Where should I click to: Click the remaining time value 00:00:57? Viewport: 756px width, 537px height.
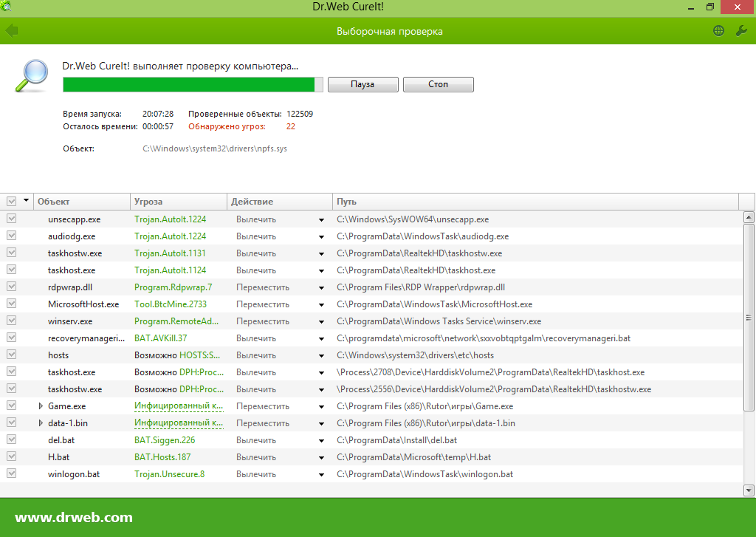[158, 126]
